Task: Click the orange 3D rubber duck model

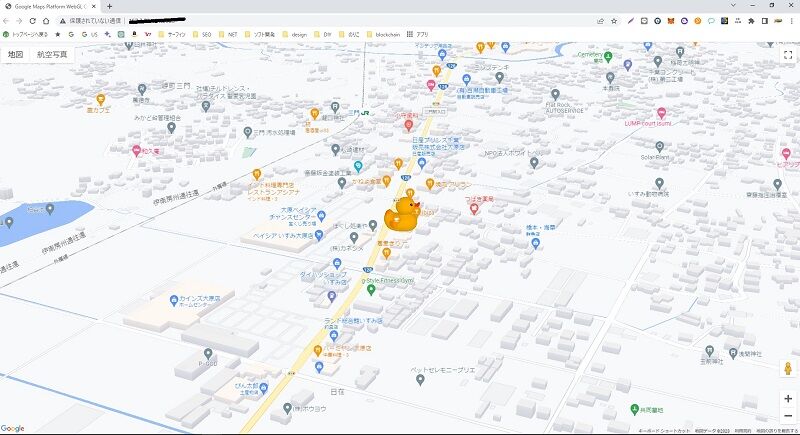Action: pyautogui.click(x=403, y=213)
